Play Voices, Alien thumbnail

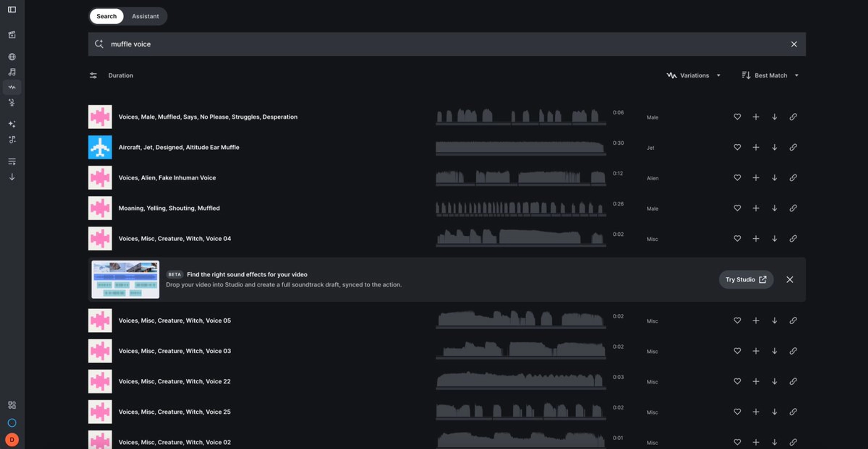(100, 178)
